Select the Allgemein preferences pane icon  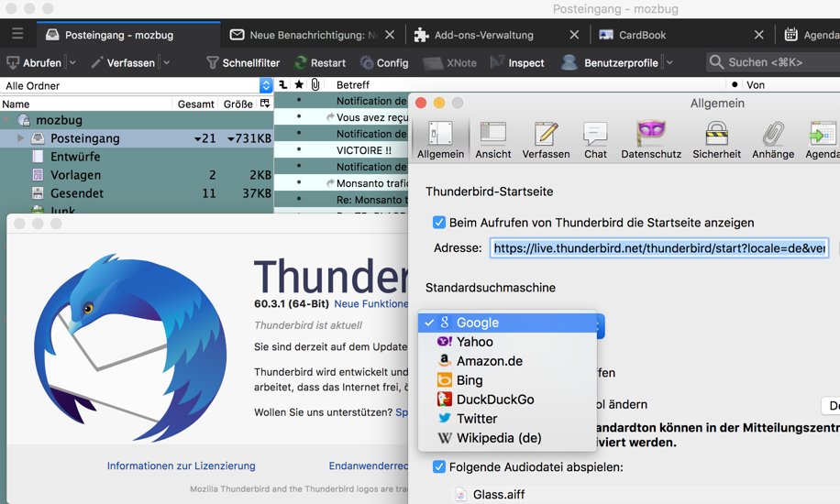440,140
